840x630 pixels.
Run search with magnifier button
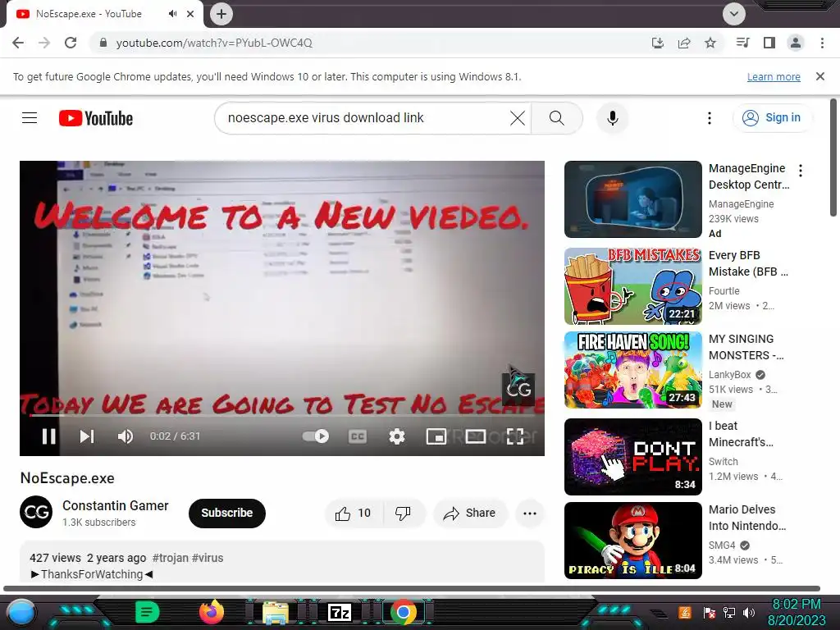click(x=557, y=118)
